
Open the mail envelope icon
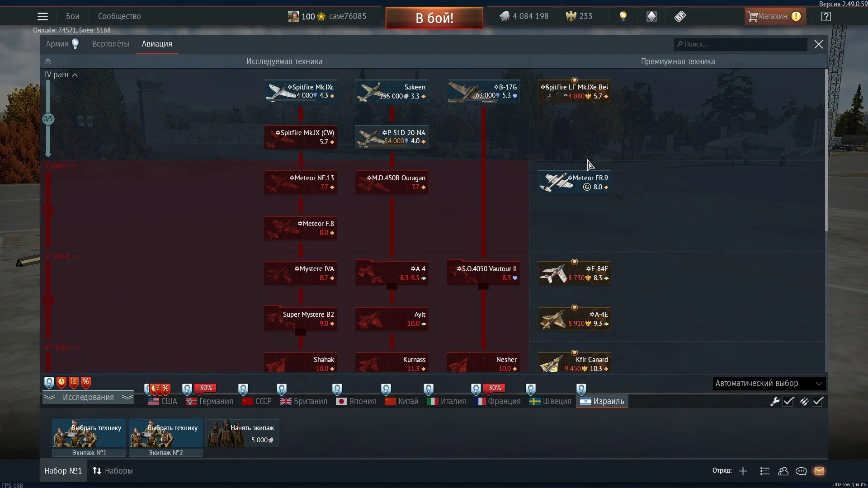(819, 471)
